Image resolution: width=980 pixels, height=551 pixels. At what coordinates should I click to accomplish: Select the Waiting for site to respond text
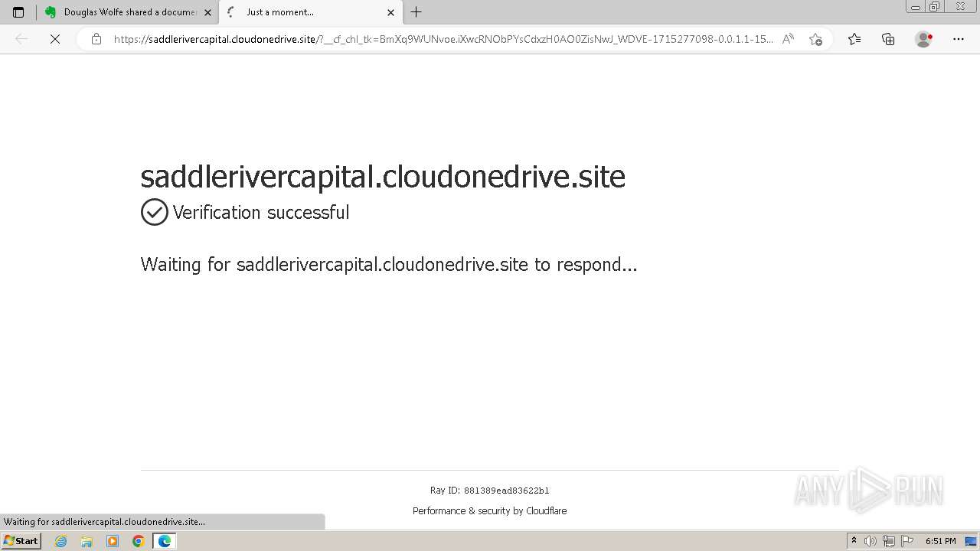[389, 265]
